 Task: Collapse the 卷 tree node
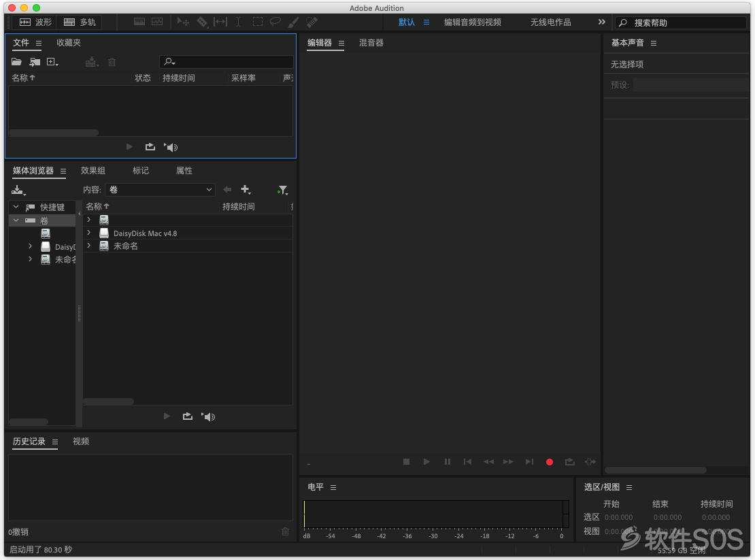[16, 220]
